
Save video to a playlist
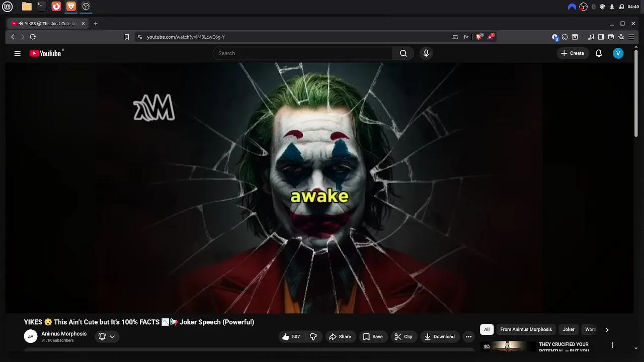coord(373,337)
